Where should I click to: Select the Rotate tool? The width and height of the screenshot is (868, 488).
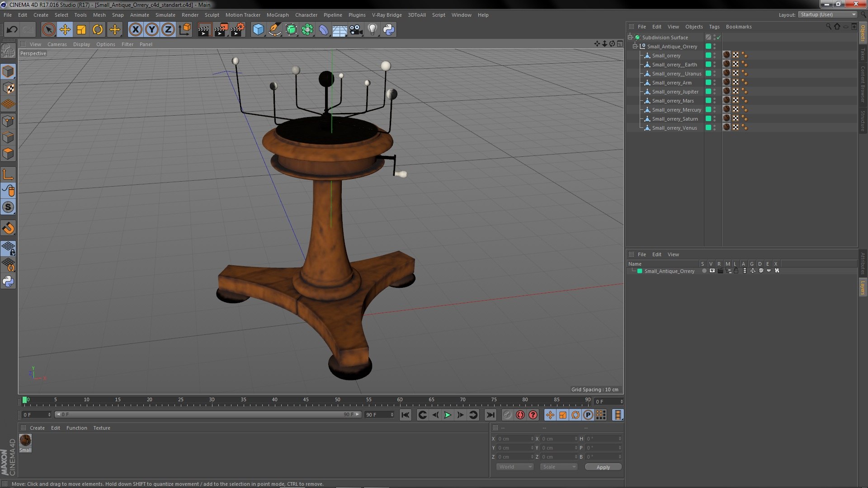click(x=98, y=30)
